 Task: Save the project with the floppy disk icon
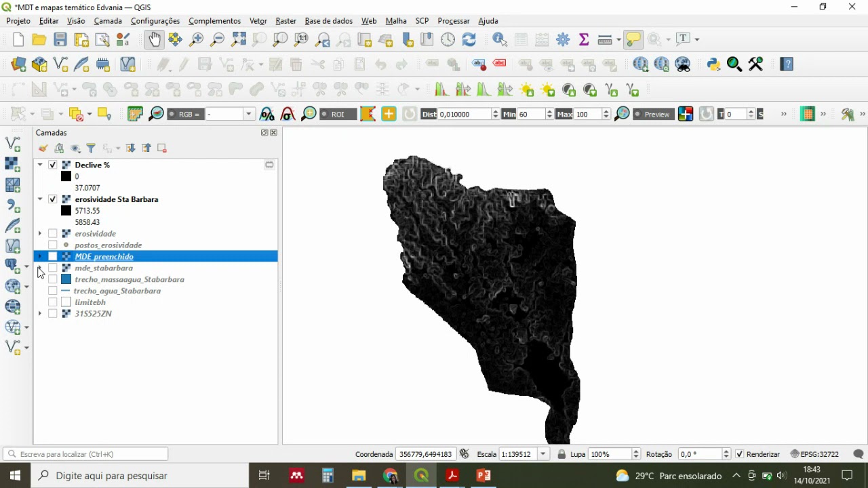click(x=60, y=39)
